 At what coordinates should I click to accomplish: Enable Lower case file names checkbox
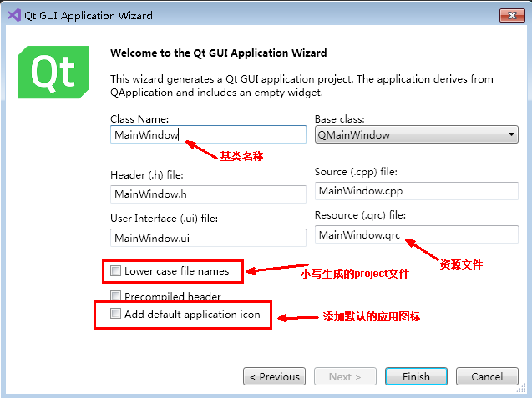coord(115,270)
